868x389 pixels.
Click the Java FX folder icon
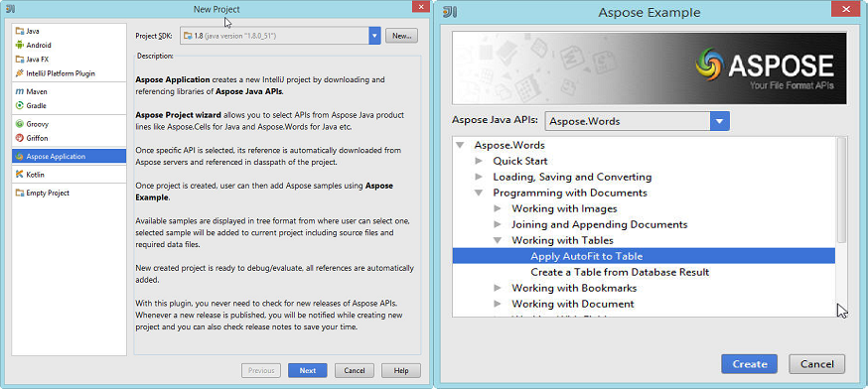click(x=20, y=60)
